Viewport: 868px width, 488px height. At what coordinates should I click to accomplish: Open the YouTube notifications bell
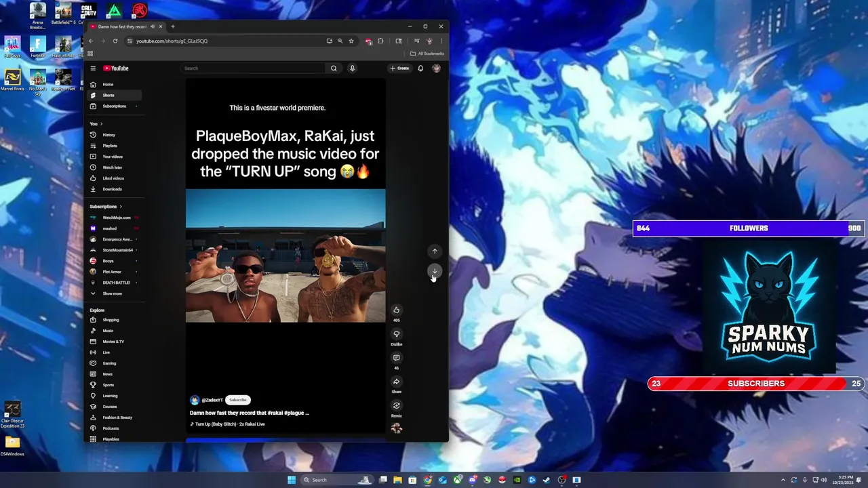coord(420,68)
